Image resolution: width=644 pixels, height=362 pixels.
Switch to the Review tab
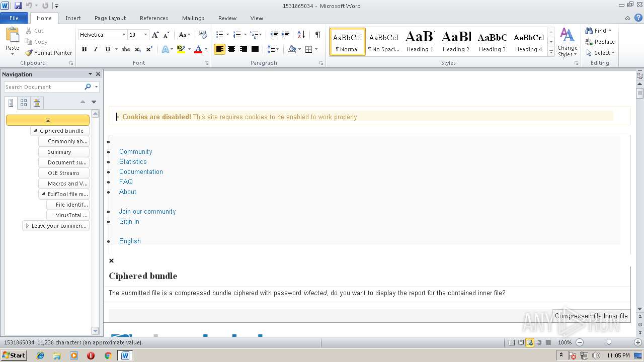[x=227, y=18]
